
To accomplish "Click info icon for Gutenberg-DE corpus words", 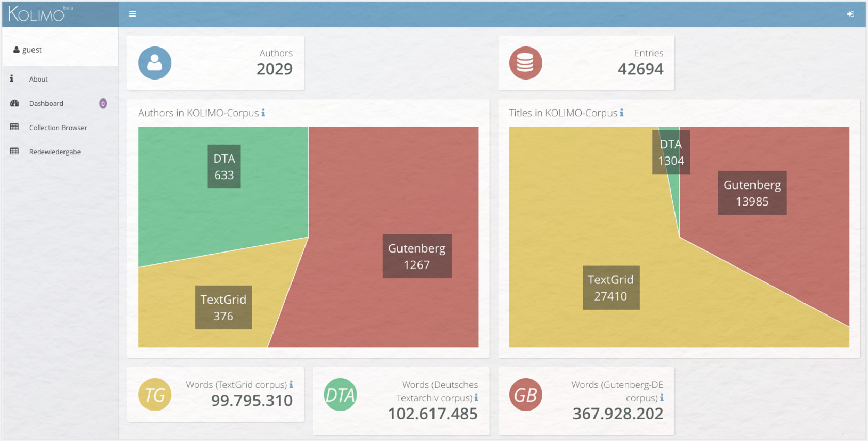I will click(x=662, y=398).
